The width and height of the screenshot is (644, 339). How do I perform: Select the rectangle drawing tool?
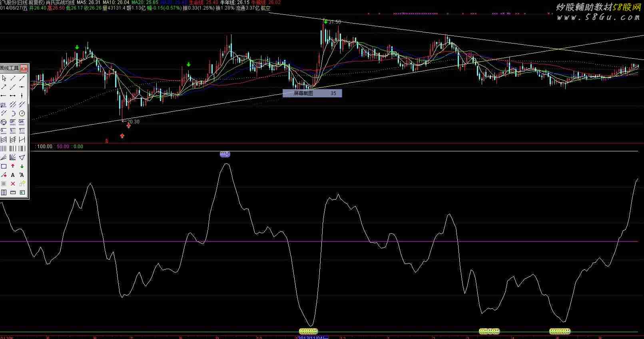[4, 166]
